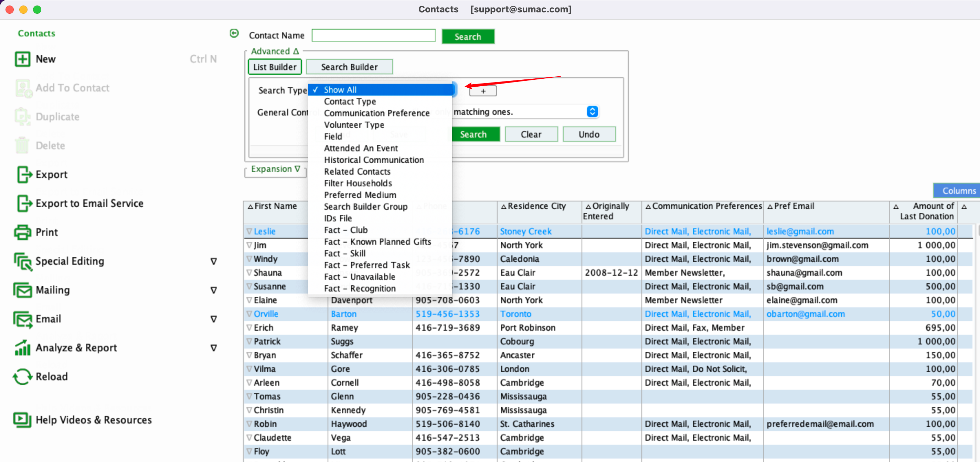Switch to Search Builder tab

pos(349,67)
